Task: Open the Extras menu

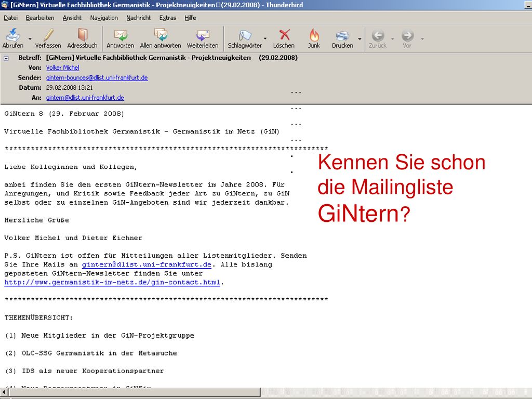Action: click(168, 18)
